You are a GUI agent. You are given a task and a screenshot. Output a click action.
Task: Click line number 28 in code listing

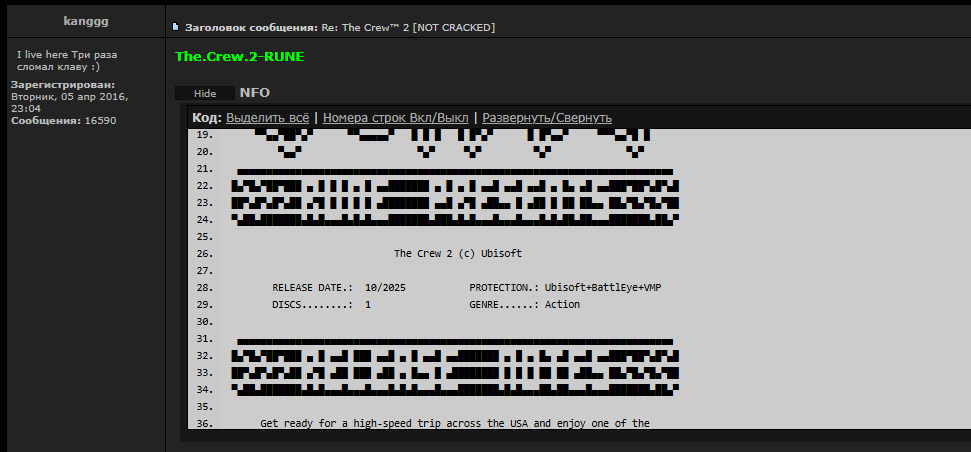point(205,287)
